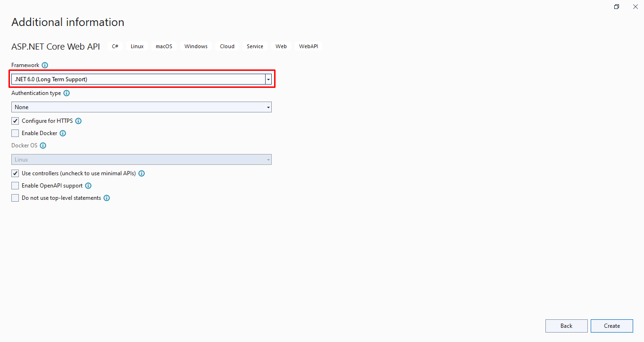
Task: Click the Create button
Action: (612, 326)
